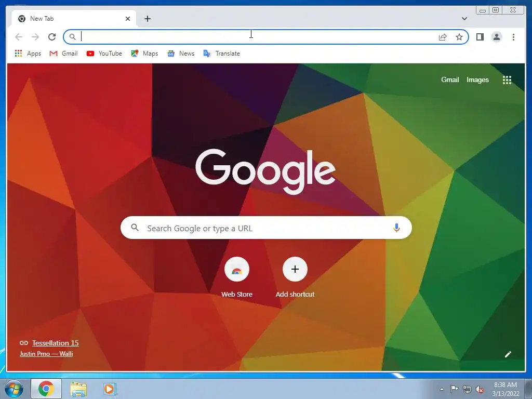Open Windows Explorer from taskbar
The height and width of the screenshot is (399, 532).
click(x=78, y=389)
